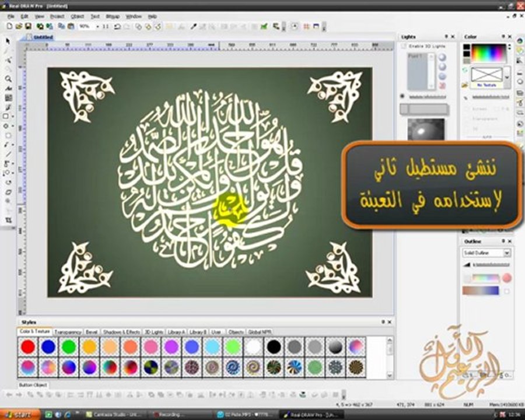Click the Color panel opacity slider
This screenshot has width=525, height=420.
491,97
